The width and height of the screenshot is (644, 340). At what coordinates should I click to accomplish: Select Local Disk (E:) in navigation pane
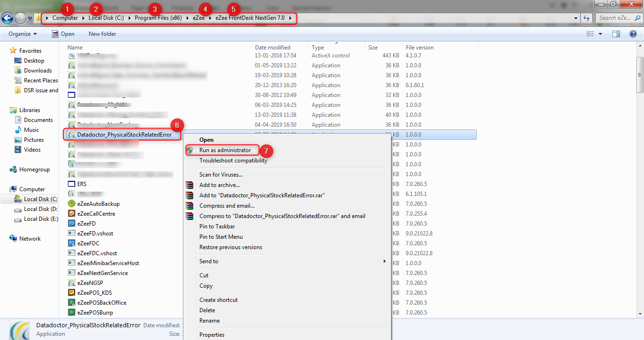(x=36, y=219)
